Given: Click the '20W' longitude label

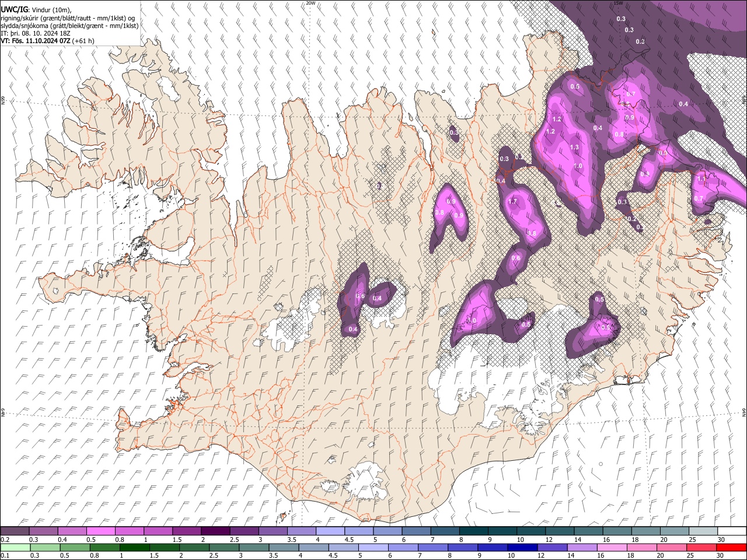Looking at the screenshot, I should click(x=310, y=3).
